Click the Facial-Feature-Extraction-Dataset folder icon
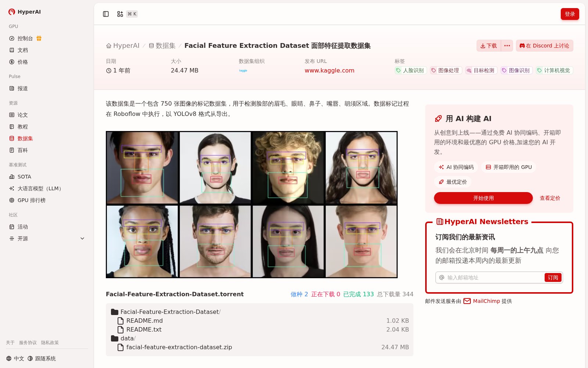The width and height of the screenshot is (588, 368). 115,312
